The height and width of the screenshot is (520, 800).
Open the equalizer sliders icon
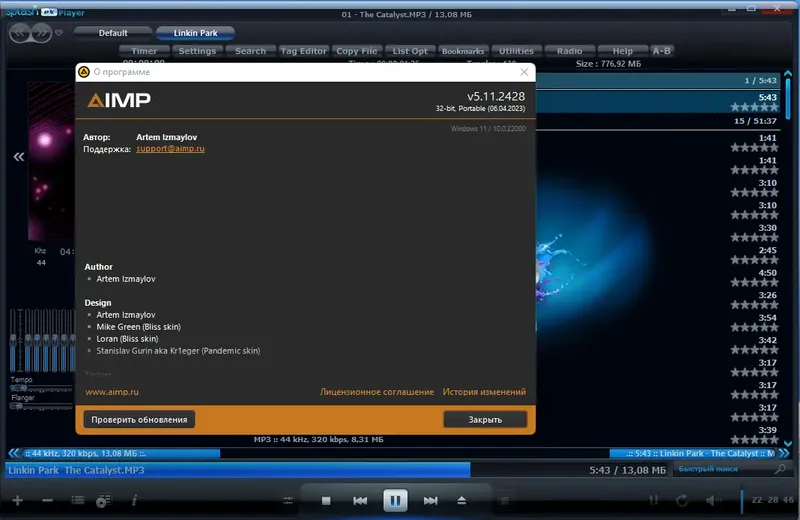(288, 501)
